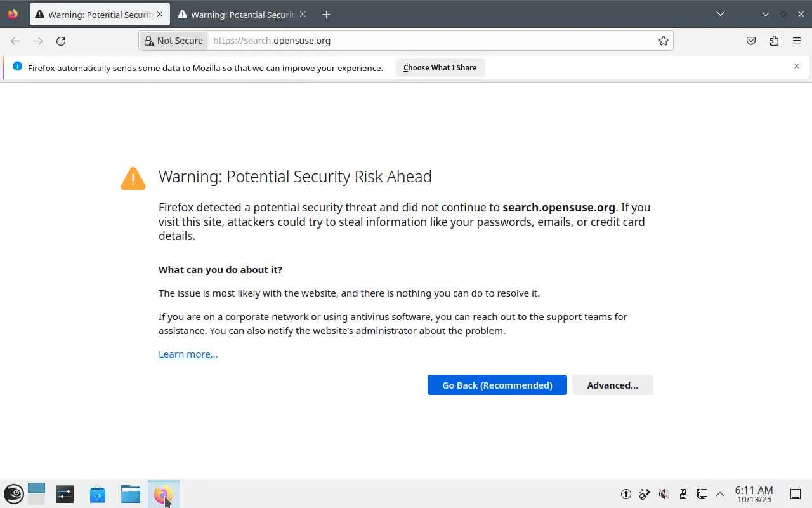The width and height of the screenshot is (812, 508).
Task: Click Go Back (Recommended) button
Action: click(x=497, y=385)
